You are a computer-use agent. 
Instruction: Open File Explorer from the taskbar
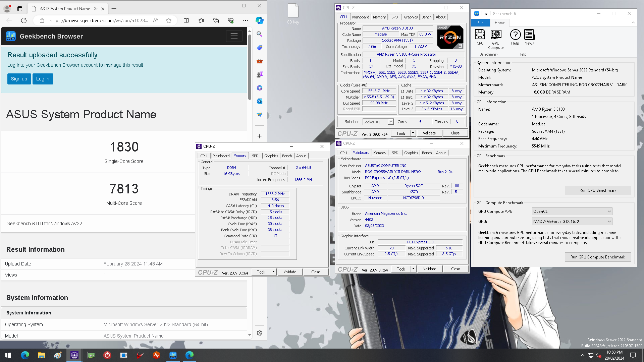coord(41,355)
